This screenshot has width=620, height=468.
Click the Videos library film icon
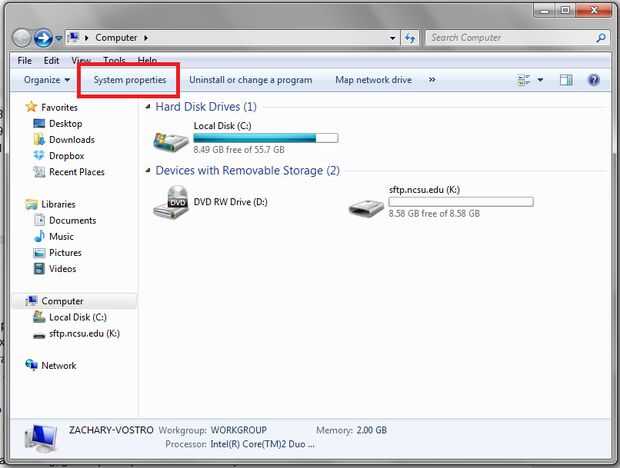click(39, 269)
